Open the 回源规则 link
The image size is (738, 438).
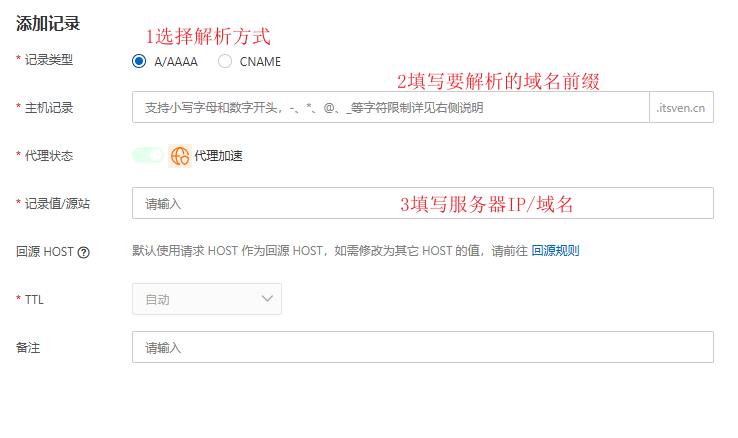pos(555,251)
